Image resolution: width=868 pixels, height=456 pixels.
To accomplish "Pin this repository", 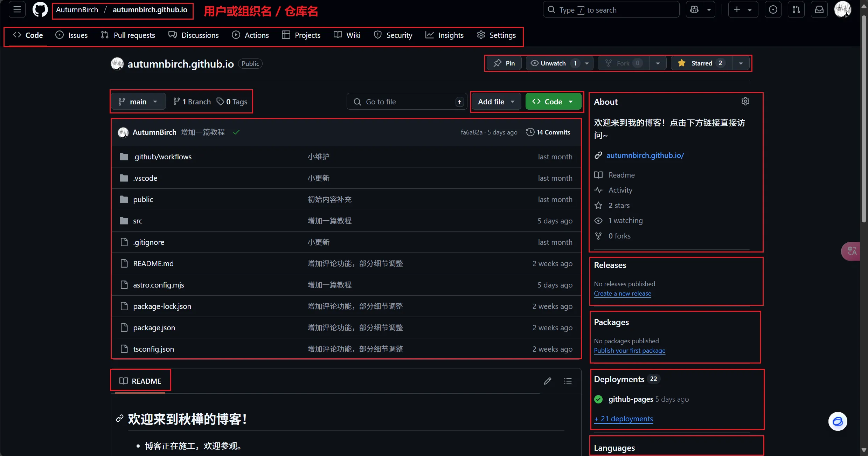I will coord(504,63).
